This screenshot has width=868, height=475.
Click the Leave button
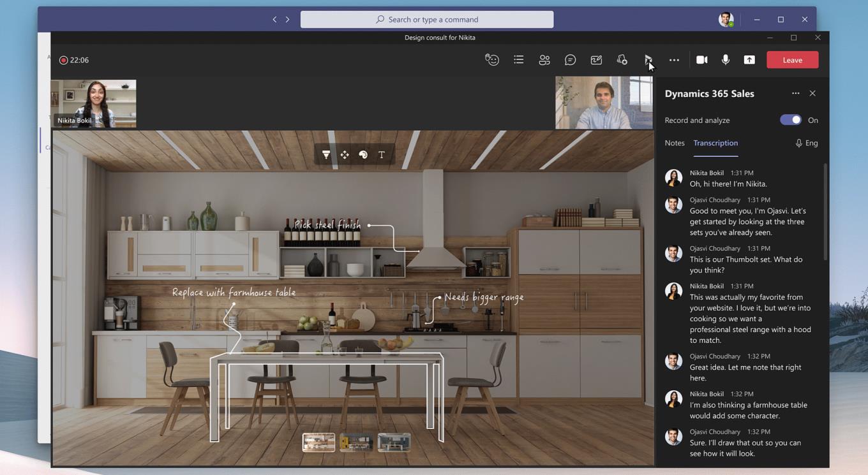792,59
